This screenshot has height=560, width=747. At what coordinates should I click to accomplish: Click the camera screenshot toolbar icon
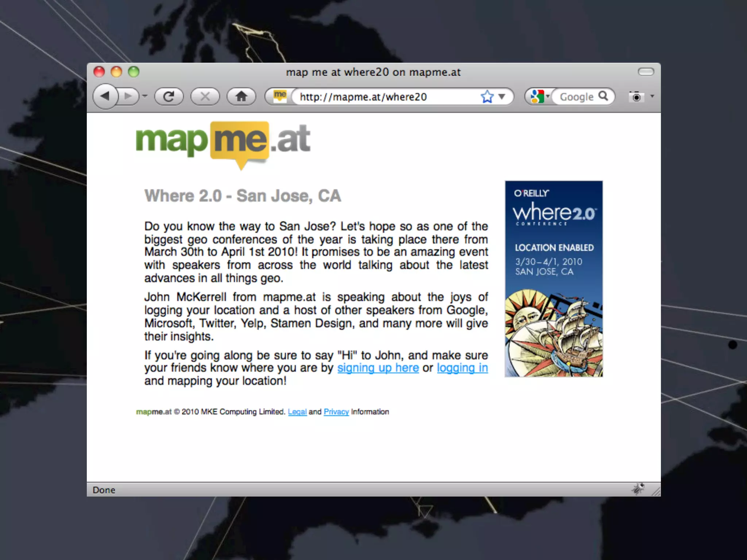point(636,97)
